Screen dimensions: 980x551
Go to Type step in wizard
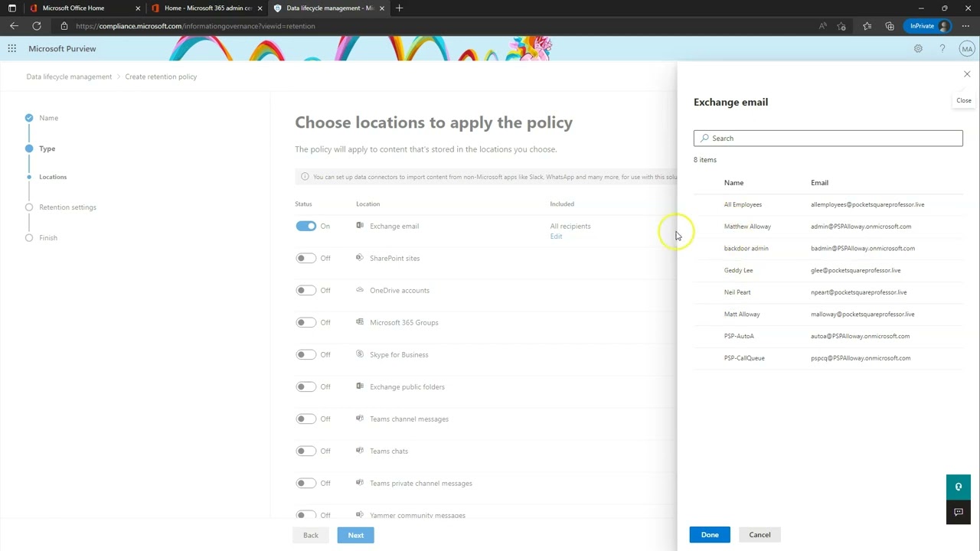pyautogui.click(x=47, y=148)
